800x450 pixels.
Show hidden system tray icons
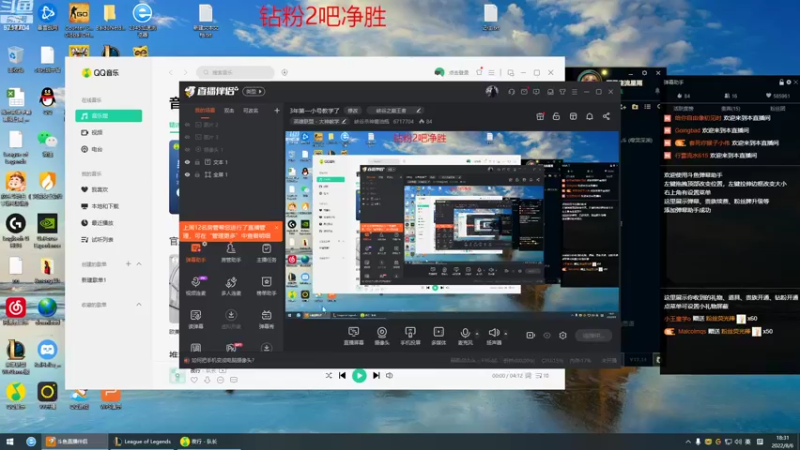688,442
